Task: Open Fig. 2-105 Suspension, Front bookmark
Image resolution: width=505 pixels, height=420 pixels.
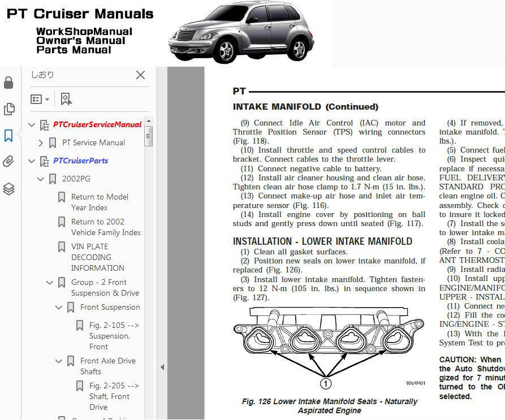Action: (x=114, y=336)
